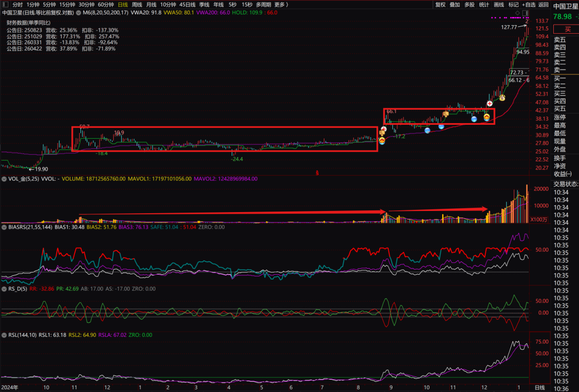Click the 复权 button
579x392 pixels.
pyautogui.click(x=440, y=5)
